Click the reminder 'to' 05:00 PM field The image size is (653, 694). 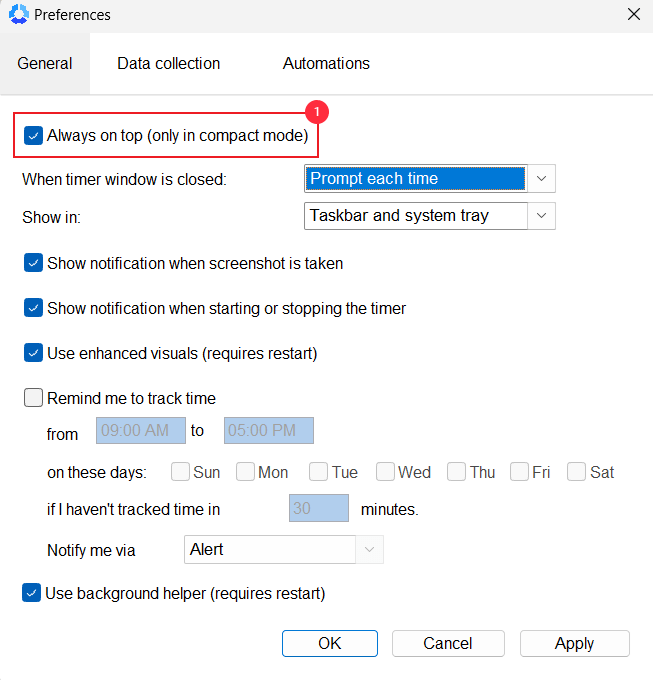[x=269, y=430]
